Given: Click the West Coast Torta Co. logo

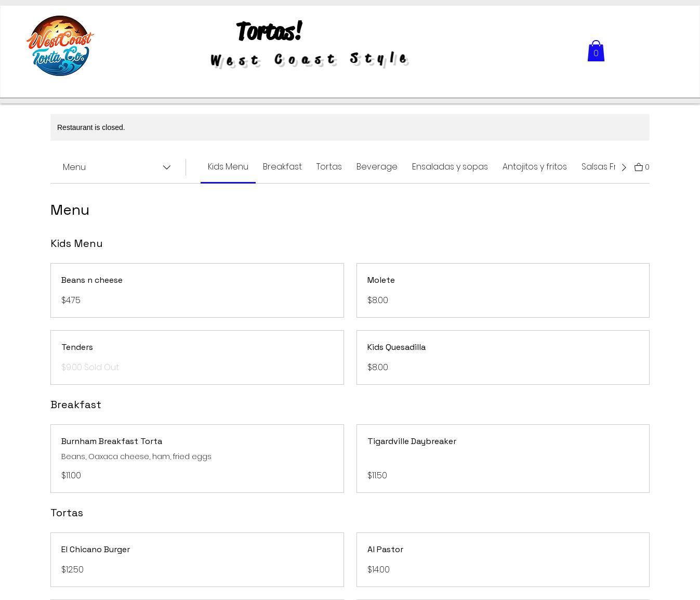Looking at the screenshot, I should (x=60, y=46).
